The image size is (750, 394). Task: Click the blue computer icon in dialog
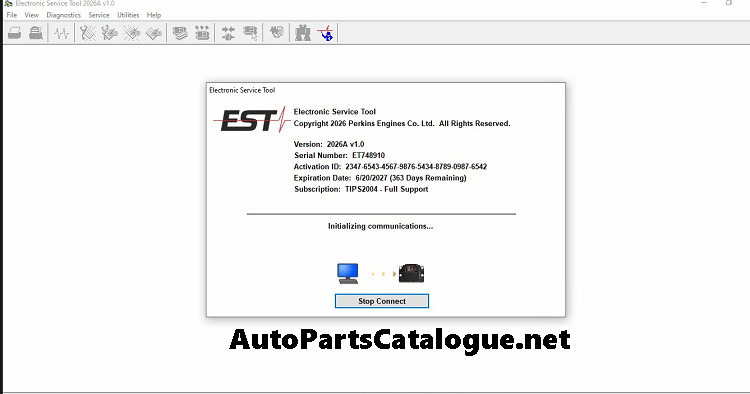coord(348,274)
